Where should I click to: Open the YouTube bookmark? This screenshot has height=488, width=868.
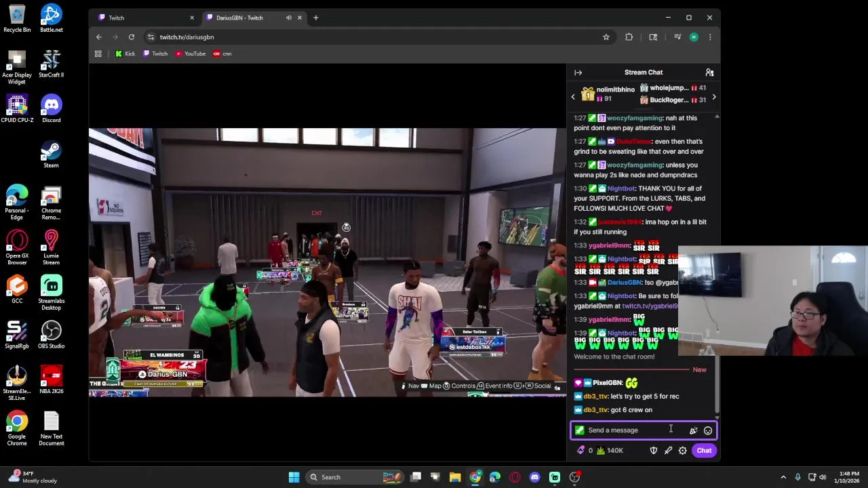click(191, 54)
